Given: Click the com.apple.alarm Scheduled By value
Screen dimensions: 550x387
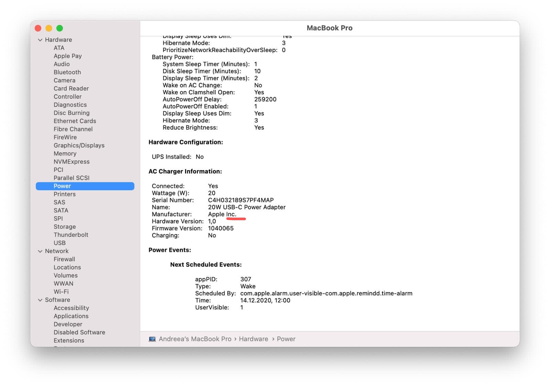Looking at the screenshot, I should (326, 293).
